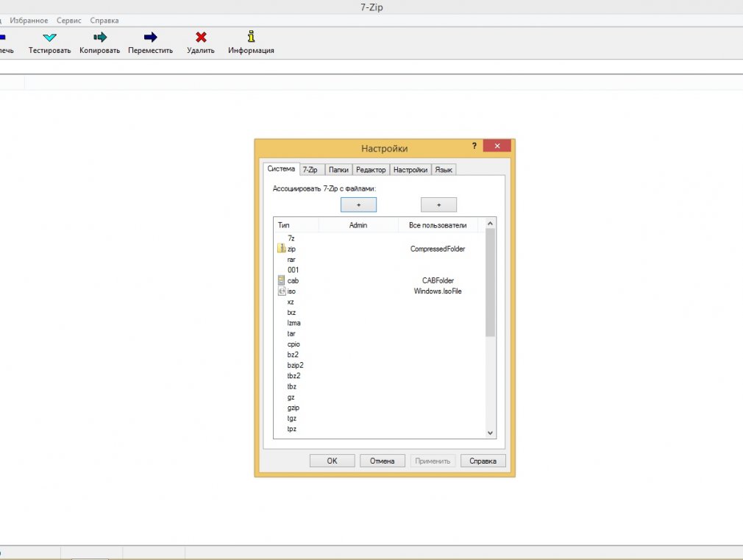Click the Copy (Копировать) toolbar icon
743x560 pixels.
100,38
